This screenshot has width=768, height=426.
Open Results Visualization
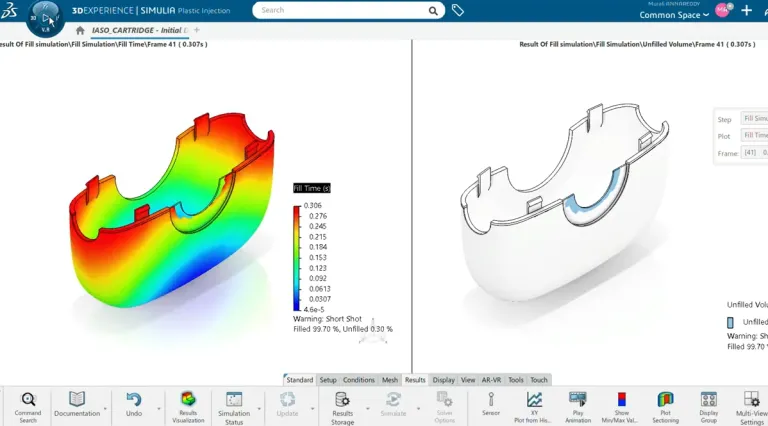coord(188,407)
